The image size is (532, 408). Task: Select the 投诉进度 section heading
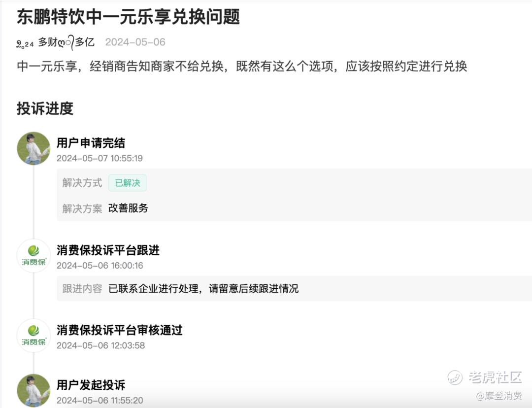[45, 108]
